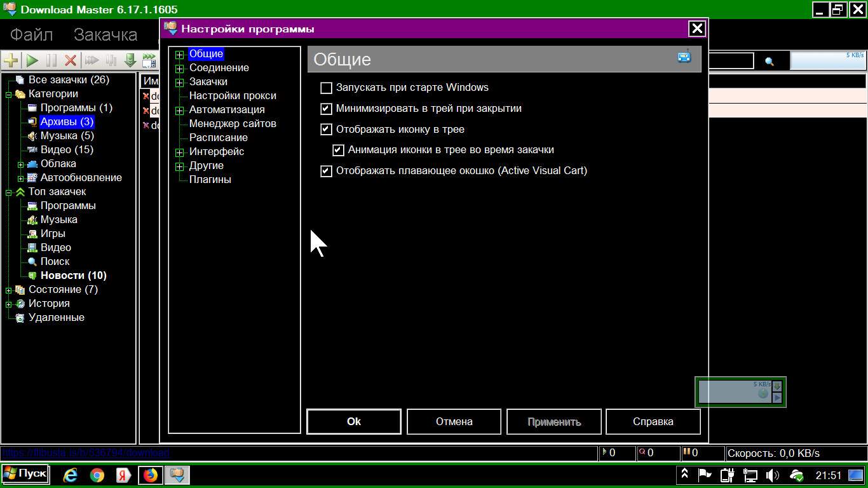Screen dimensions: 868x488
Task: Click the network connection tray icon
Action: pyautogui.click(x=750, y=475)
